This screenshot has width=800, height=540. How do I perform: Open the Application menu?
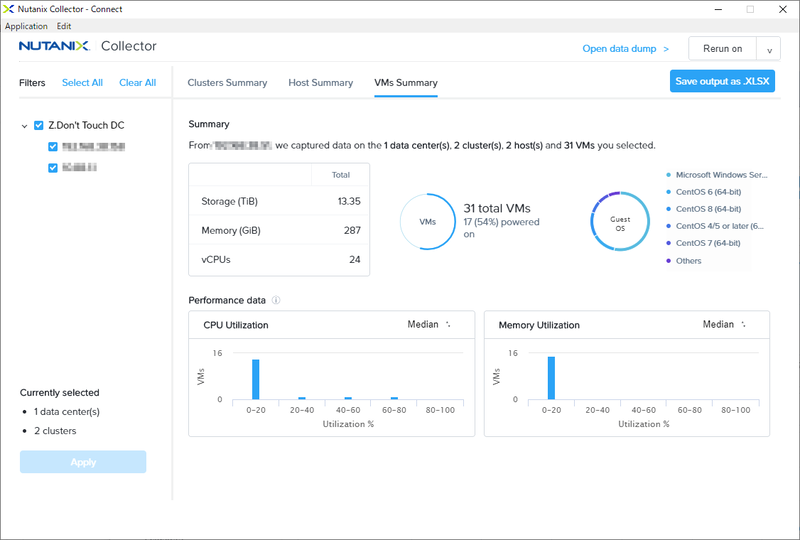click(26, 26)
